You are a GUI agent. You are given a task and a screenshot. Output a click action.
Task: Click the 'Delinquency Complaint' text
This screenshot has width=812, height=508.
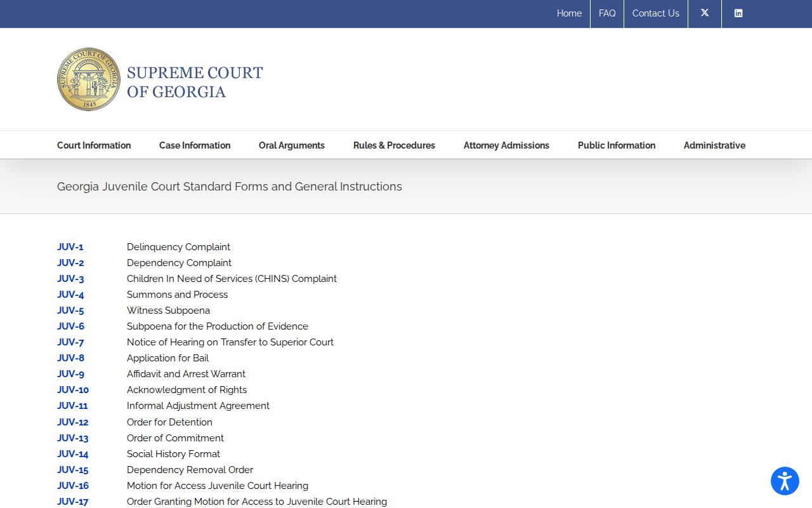178,247
